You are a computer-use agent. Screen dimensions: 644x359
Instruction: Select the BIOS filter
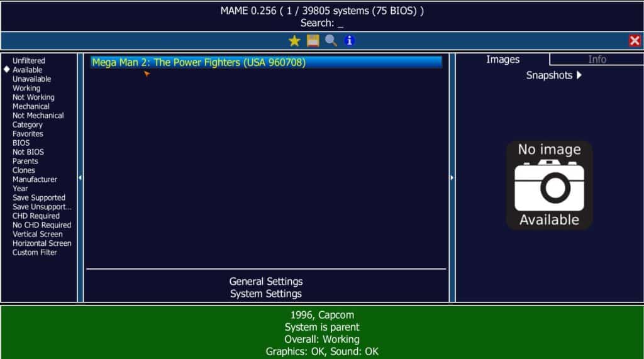click(x=21, y=143)
